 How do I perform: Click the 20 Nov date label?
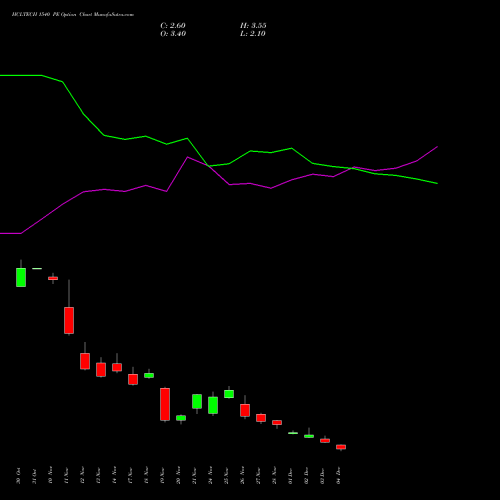(178, 475)
